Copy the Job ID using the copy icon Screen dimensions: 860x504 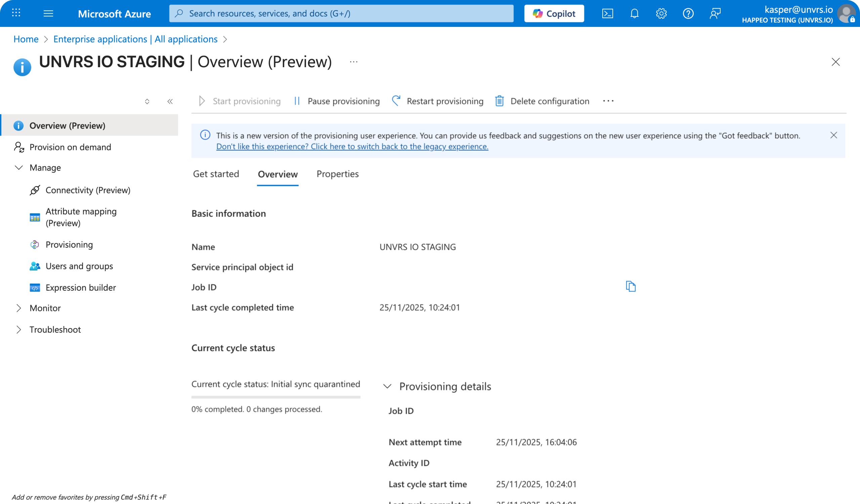631,286
